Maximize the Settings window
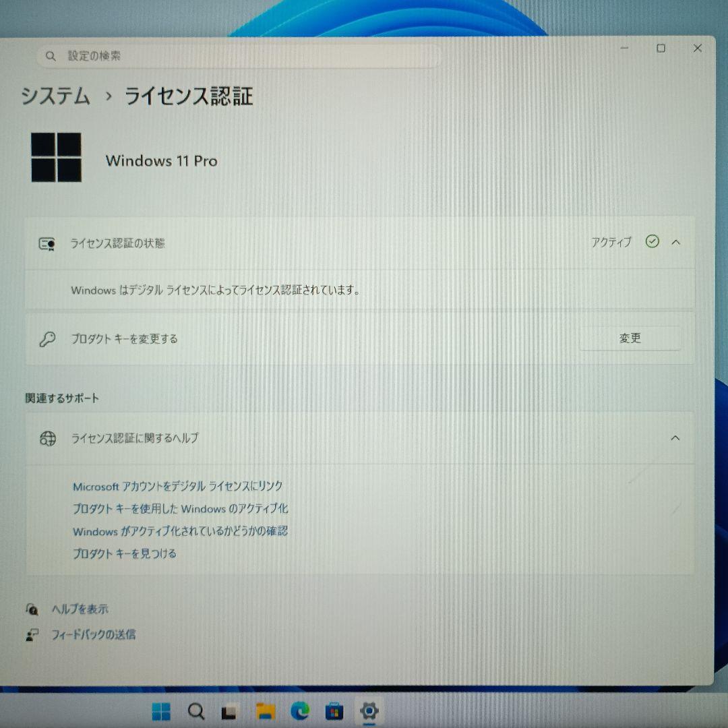Screen dimensions: 728x728 click(661, 49)
